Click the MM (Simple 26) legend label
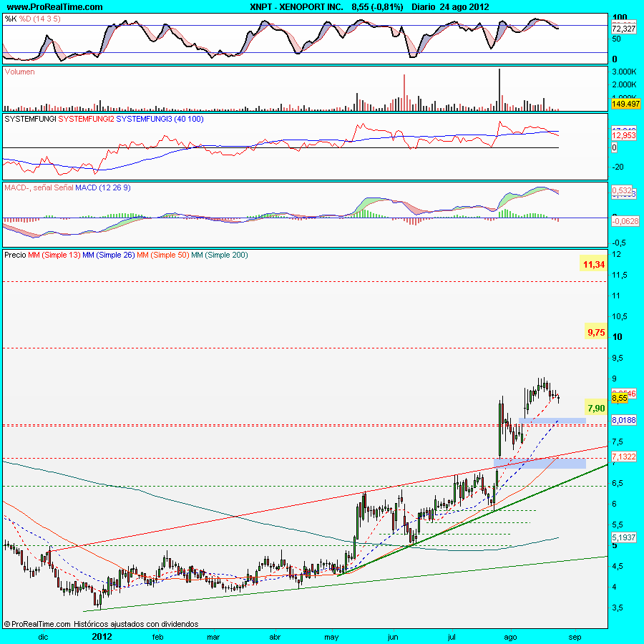The height and width of the screenshot is (644, 644). (x=109, y=255)
